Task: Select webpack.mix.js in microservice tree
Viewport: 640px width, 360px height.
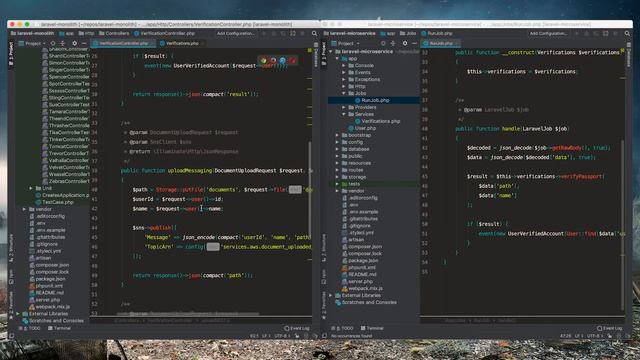Action: tap(362, 288)
